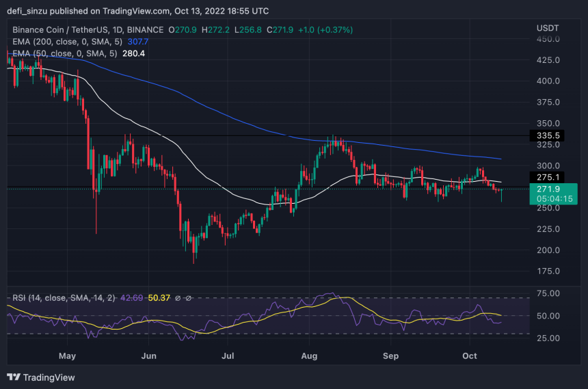Image resolution: width=588 pixels, height=389 pixels.
Task: Select the black 335.5 price line label
Action: [x=547, y=135]
